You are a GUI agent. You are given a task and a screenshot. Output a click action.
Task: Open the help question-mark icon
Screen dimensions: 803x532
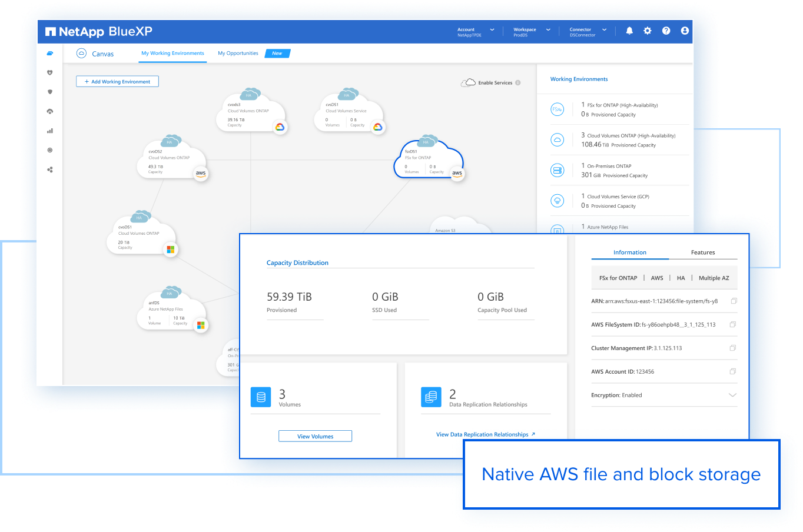click(666, 31)
